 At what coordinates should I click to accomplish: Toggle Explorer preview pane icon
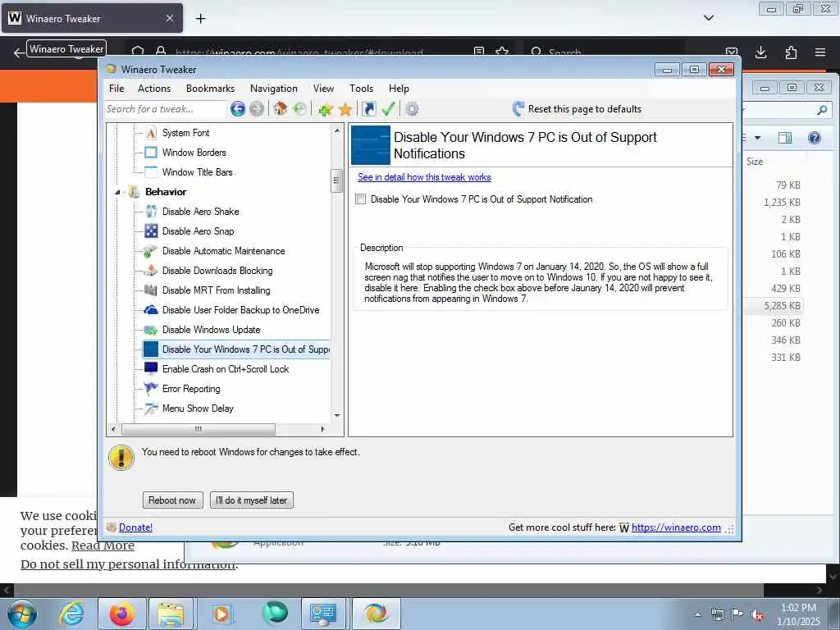tap(785, 138)
